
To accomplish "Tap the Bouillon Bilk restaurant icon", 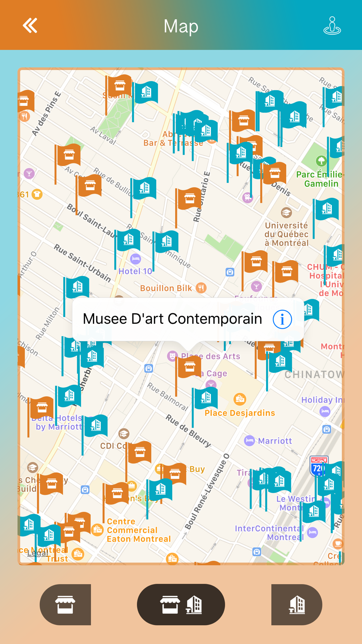I will [x=201, y=288].
